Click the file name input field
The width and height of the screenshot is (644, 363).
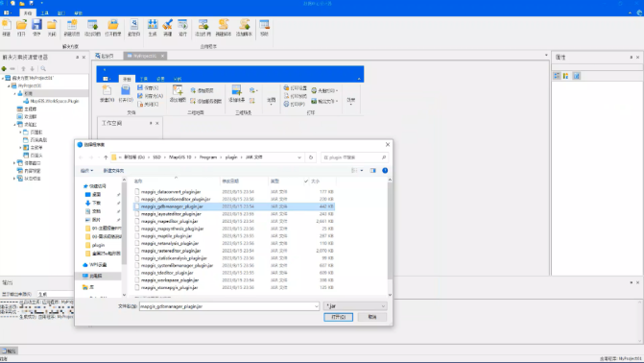229,306
